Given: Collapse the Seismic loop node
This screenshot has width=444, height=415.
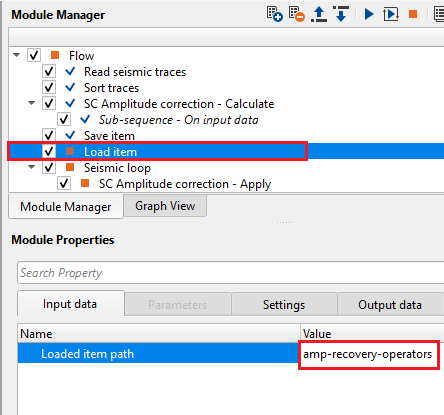Looking at the screenshot, I should [32, 167].
